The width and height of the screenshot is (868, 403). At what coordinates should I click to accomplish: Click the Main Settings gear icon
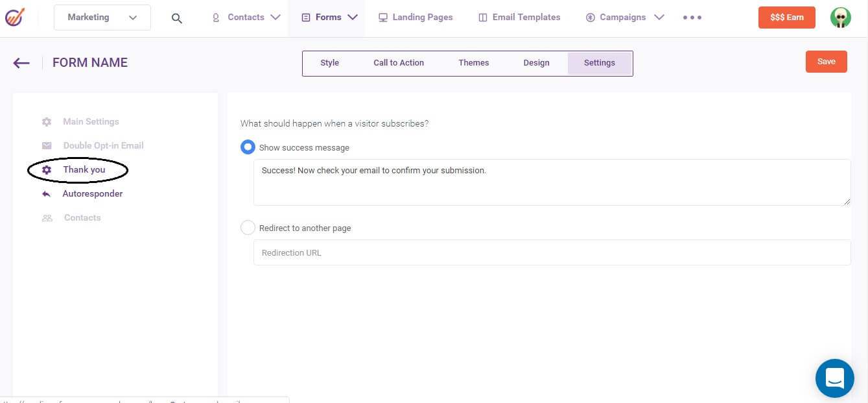pos(47,122)
